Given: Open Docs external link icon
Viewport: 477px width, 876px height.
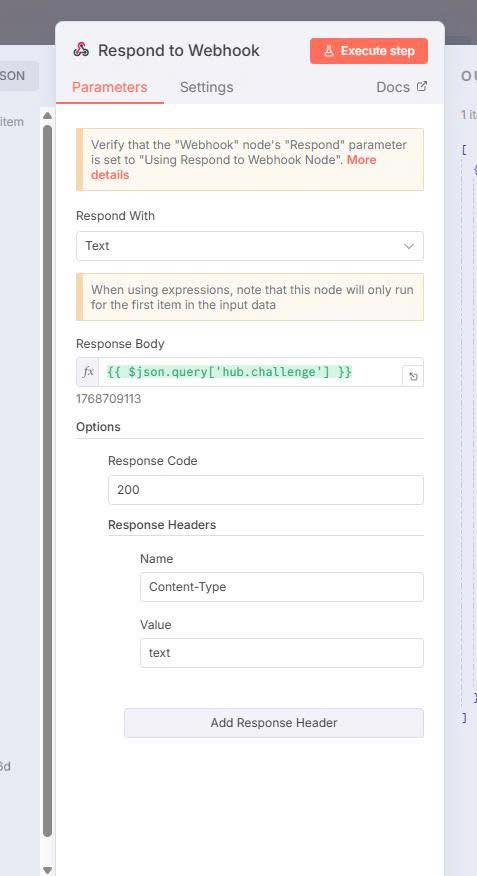Looking at the screenshot, I should coord(422,87).
